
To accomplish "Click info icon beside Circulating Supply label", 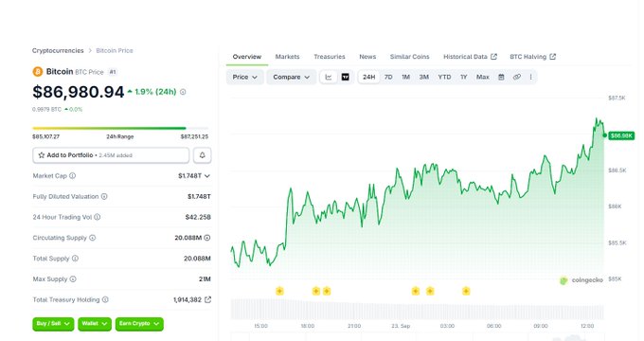I will click(93, 238).
